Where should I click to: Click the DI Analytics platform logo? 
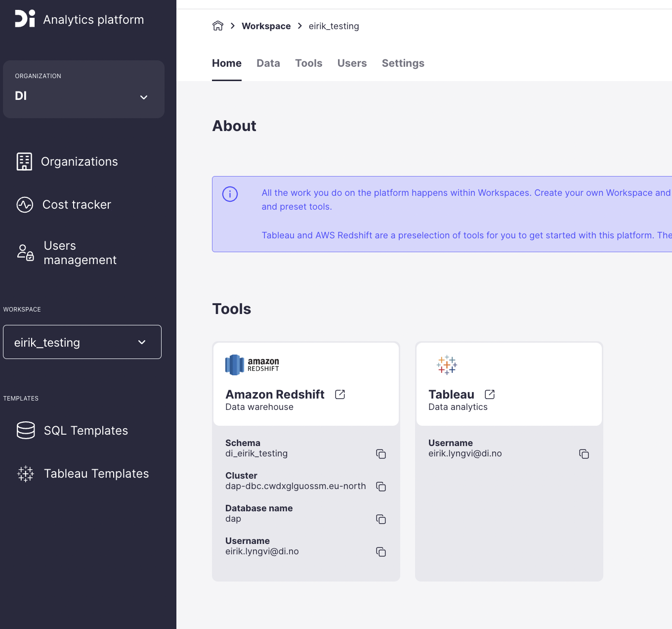(25, 19)
